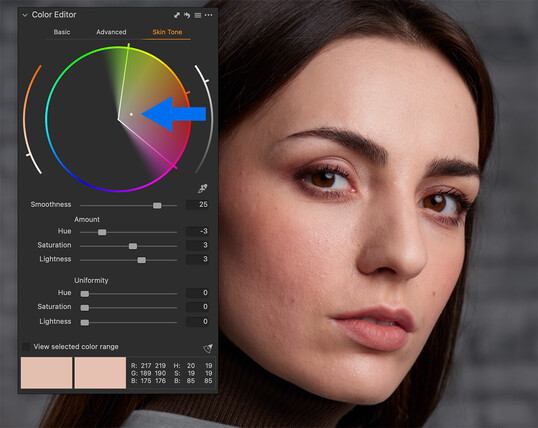538x428 pixels.
Task: Click the left skin tone color swatch
Action: [47, 373]
